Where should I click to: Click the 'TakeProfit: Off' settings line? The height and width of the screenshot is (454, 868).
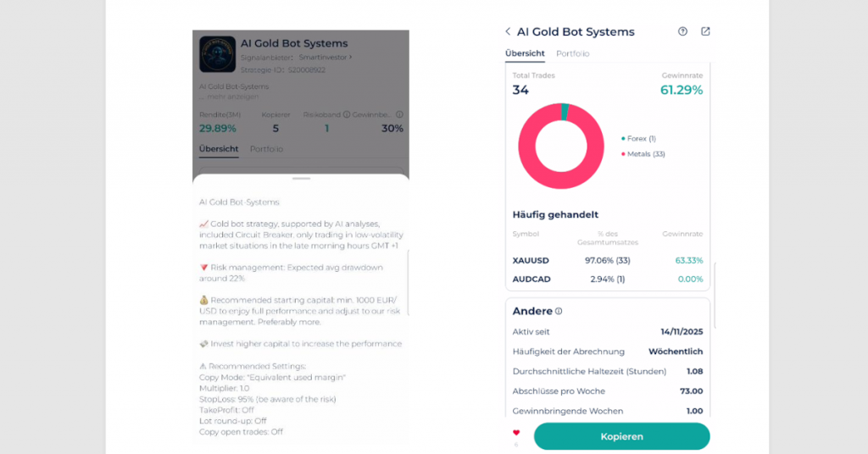pos(226,410)
